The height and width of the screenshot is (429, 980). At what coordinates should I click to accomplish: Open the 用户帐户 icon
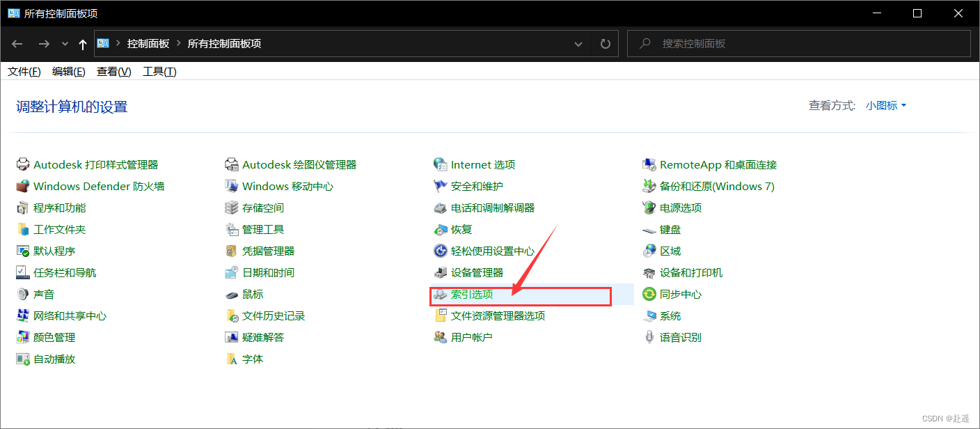click(441, 338)
